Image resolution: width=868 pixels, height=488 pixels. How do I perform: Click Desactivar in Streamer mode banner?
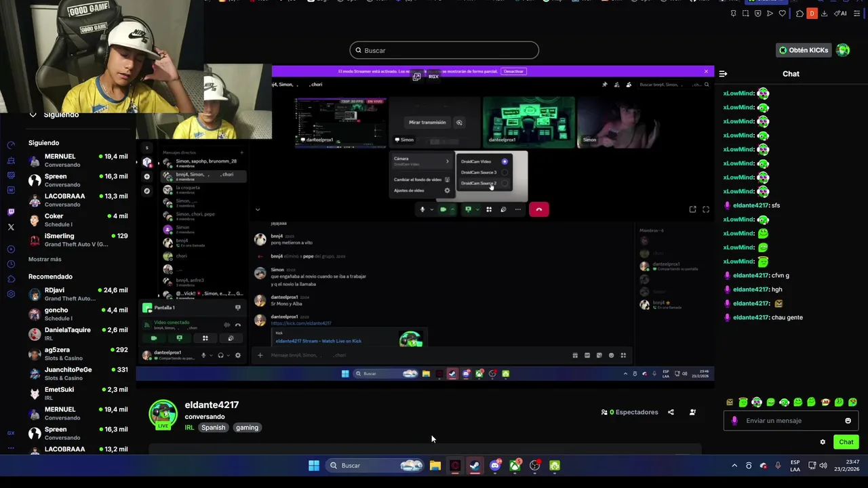click(x=513, y=71)
